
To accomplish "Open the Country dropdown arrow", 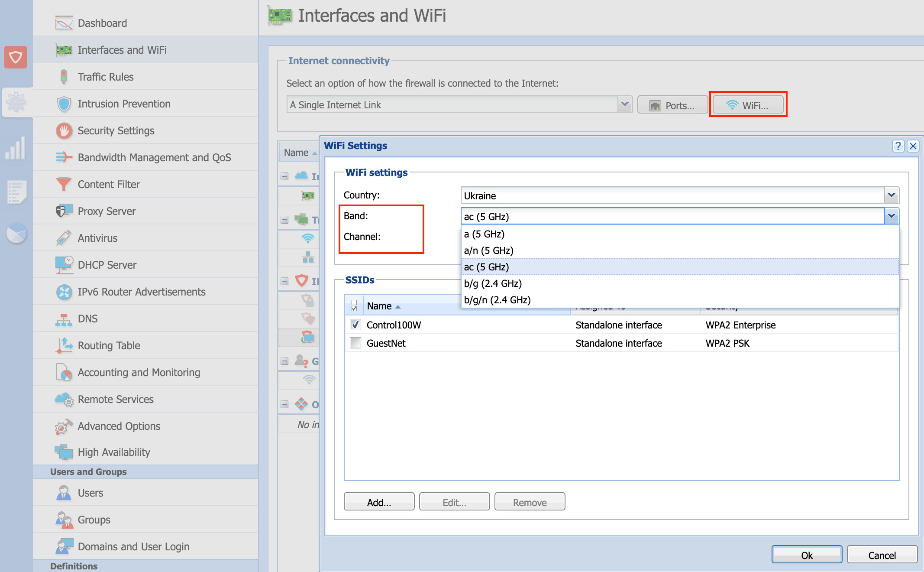I will [891, 195].
